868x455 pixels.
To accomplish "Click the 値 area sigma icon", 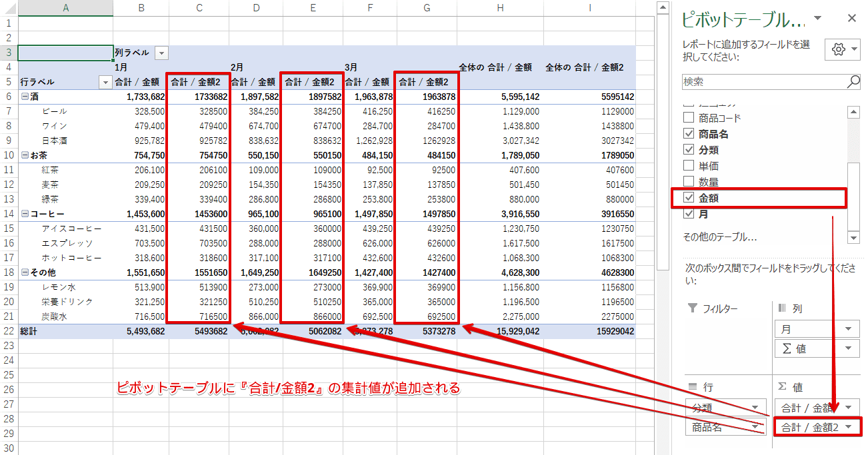I will pyautogui.click(x=782, y=386).
